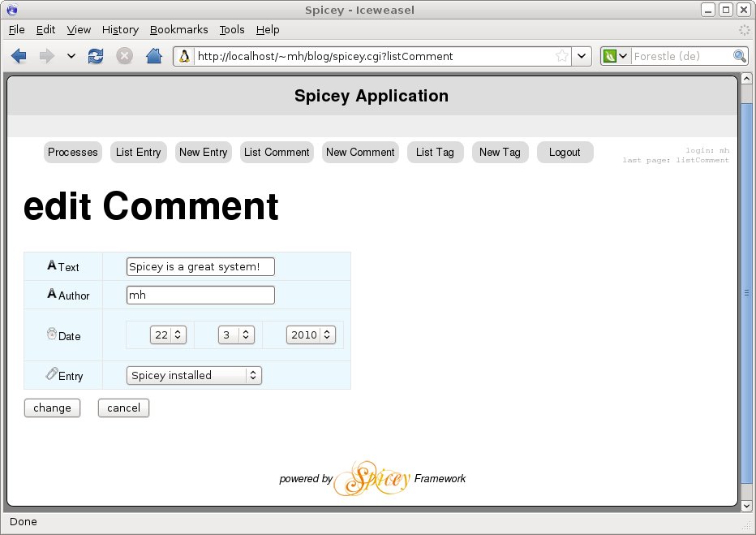Click the paperclip icon beside Entry

coord(52,373)
